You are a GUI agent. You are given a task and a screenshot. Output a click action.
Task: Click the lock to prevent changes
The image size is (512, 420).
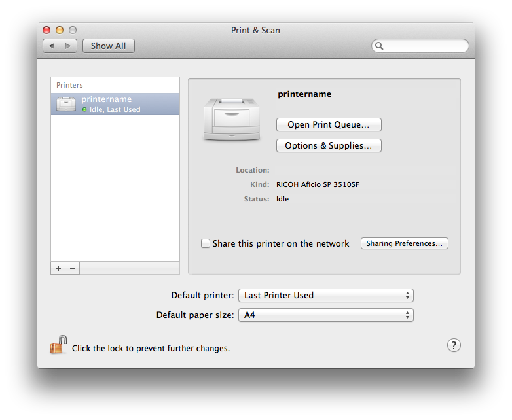[x=58, y=345]
